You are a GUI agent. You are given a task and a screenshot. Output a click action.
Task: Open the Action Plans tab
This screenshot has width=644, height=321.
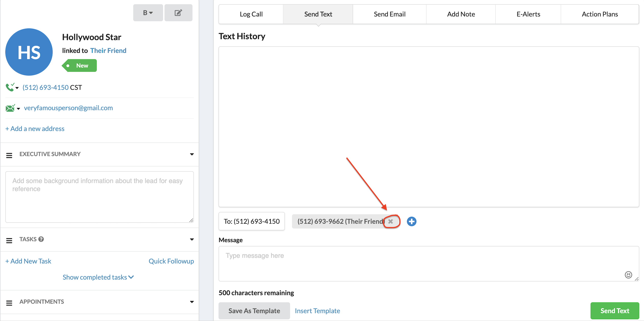(x=600, y=14)
